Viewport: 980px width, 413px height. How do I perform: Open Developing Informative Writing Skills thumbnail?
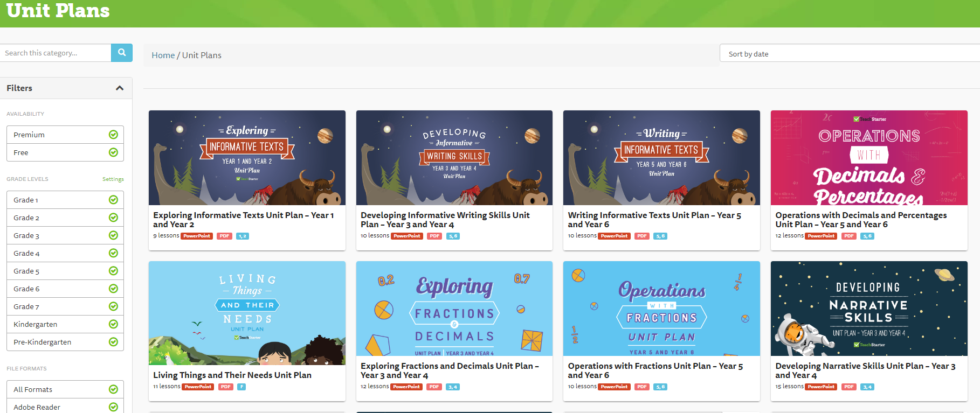(454, 158)
